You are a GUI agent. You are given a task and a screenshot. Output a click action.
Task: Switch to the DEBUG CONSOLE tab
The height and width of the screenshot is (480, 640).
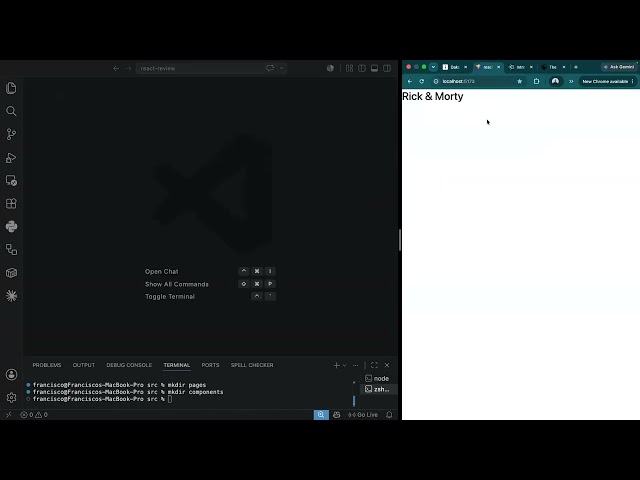(x=129, y=365)
